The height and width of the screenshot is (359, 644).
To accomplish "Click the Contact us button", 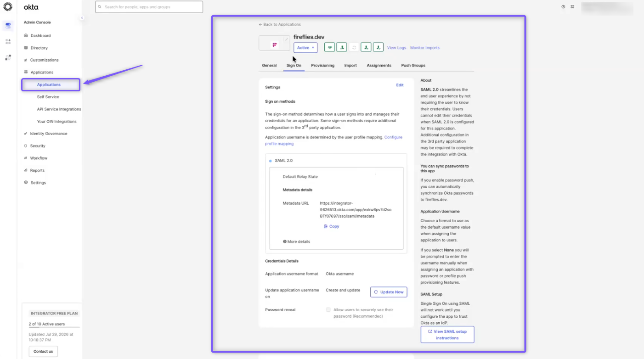I will tap(43, 352).
